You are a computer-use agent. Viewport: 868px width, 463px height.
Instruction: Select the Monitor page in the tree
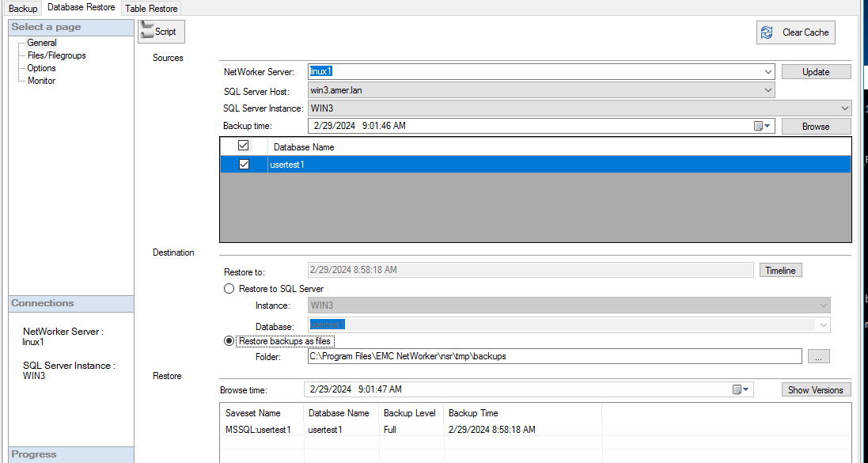point(41,80)
